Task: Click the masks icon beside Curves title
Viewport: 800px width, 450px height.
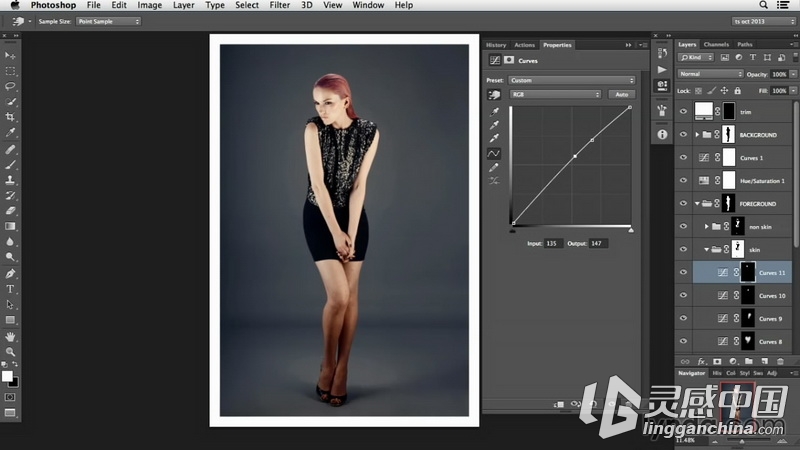Action: pyautogui.click(x=509, y=60)
